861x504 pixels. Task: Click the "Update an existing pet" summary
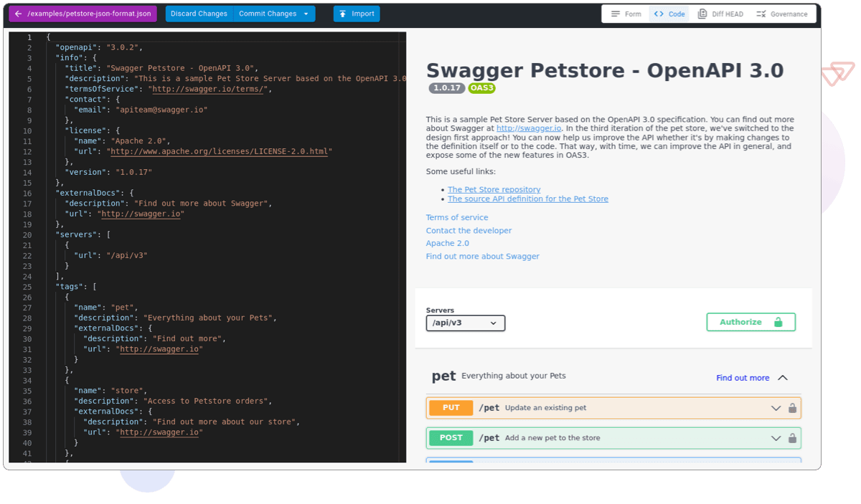545,408
